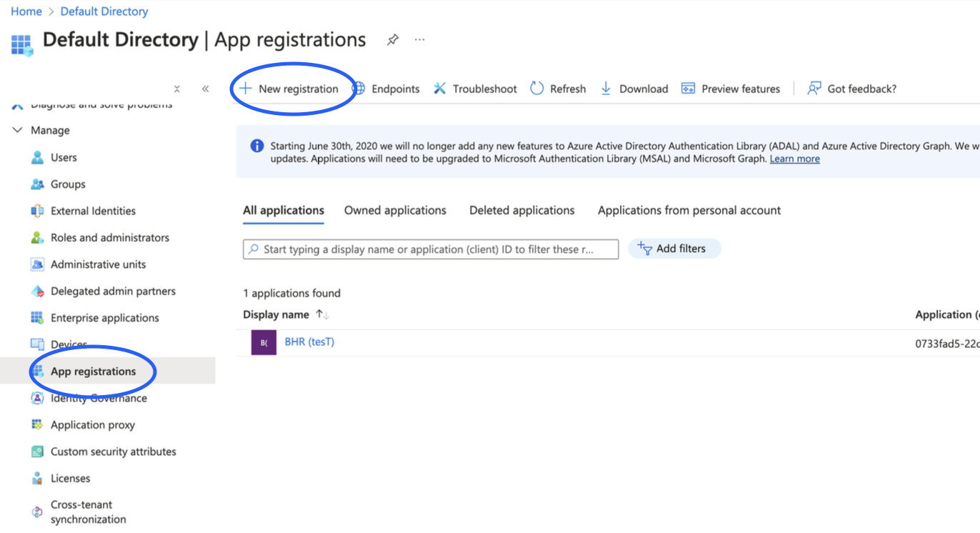Screen dimensions: 980x533
Task: Click the Enterprise applications icon
Action: (x=37, y=318)
